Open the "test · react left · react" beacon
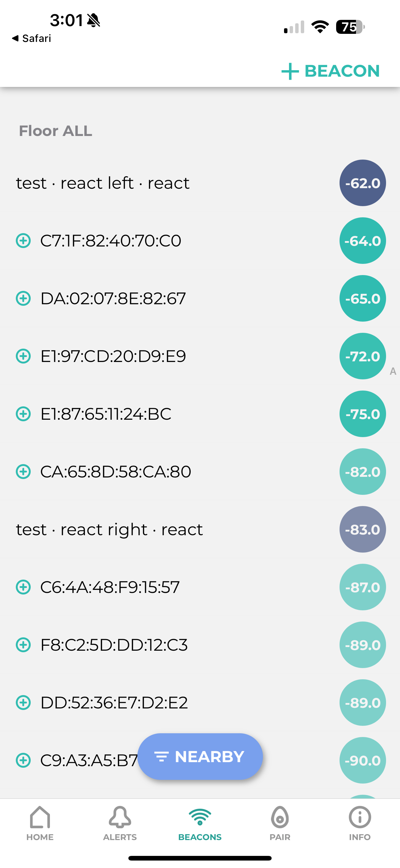Image resolution: width=400 pixels, height=868 pixels. pyautogui.click(x=103, y=183)
